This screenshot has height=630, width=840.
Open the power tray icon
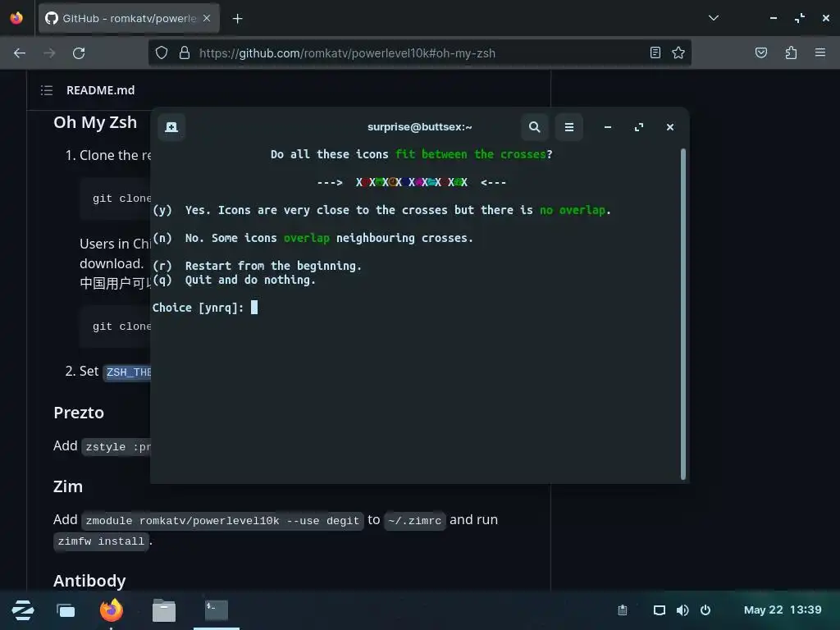(x=705, y=610)
